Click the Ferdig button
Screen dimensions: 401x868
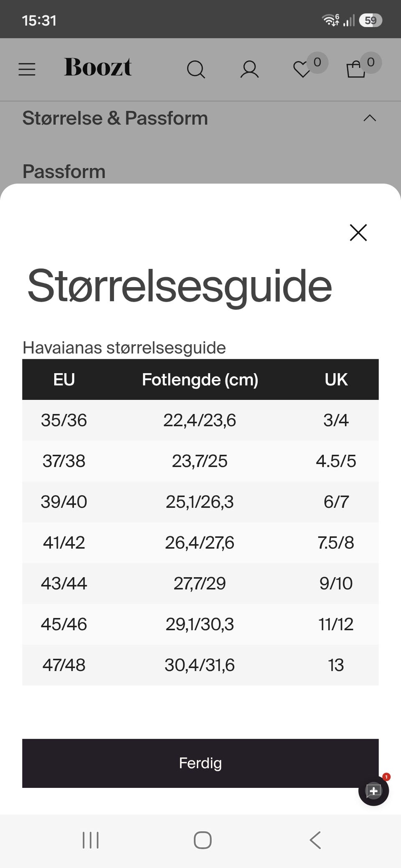point(200,763)
